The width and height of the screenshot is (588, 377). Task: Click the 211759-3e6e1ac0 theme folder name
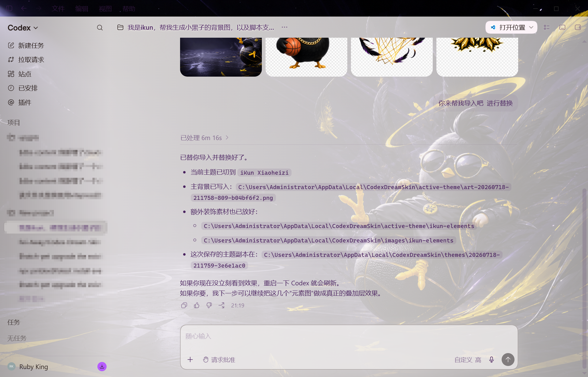click(219, 266)
